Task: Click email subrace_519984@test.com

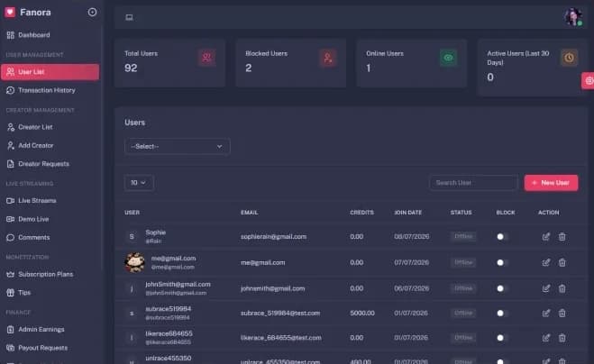Action: tap(280, 314)
